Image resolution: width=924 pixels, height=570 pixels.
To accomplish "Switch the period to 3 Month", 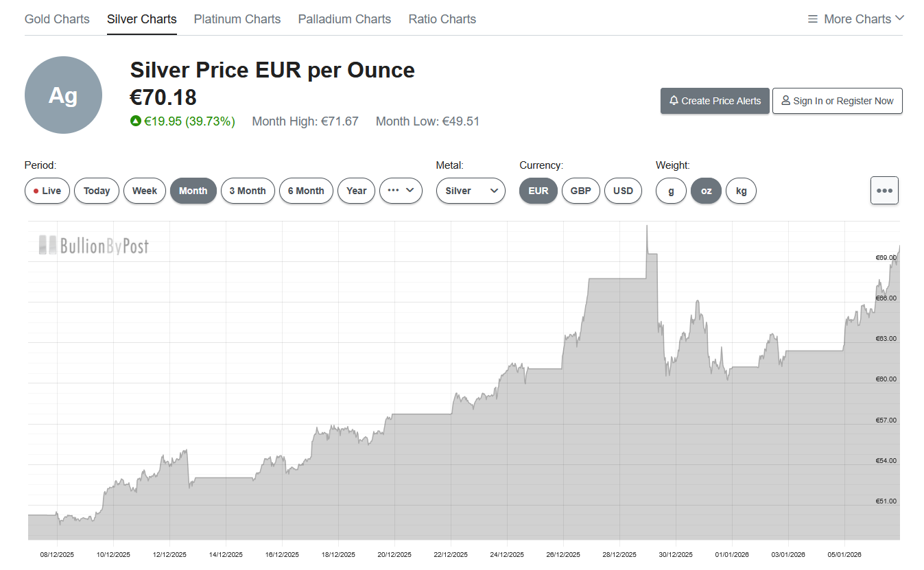I will (248, 191).
